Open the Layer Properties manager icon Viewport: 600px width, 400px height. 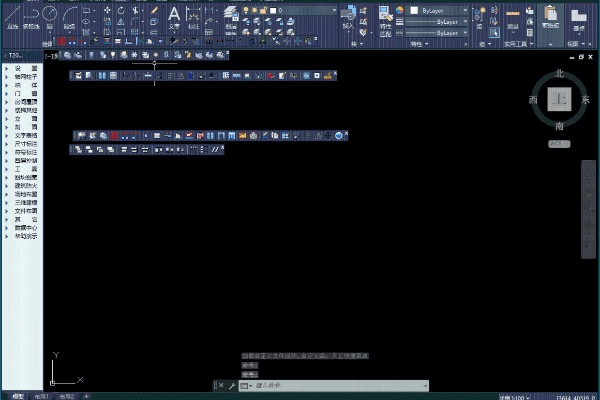tap(230, 13)
